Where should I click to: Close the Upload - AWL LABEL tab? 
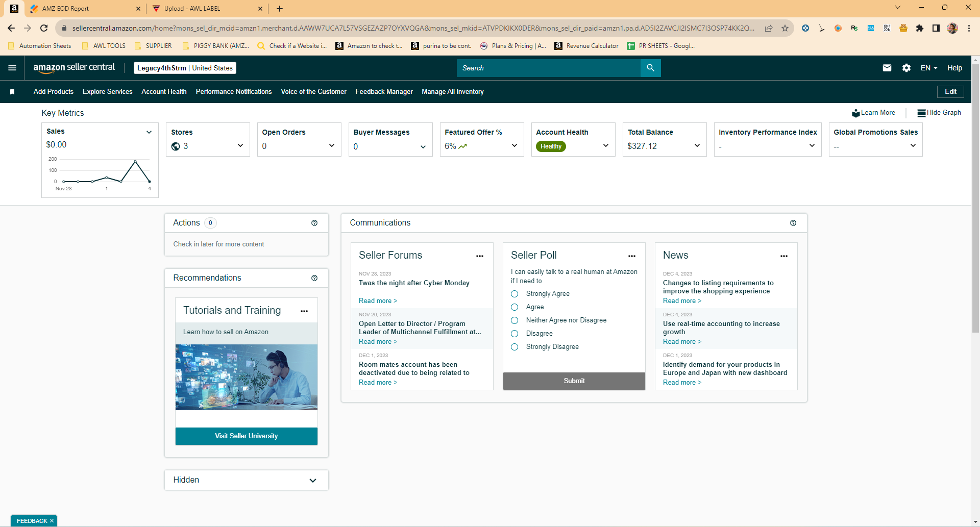point(260,9)
